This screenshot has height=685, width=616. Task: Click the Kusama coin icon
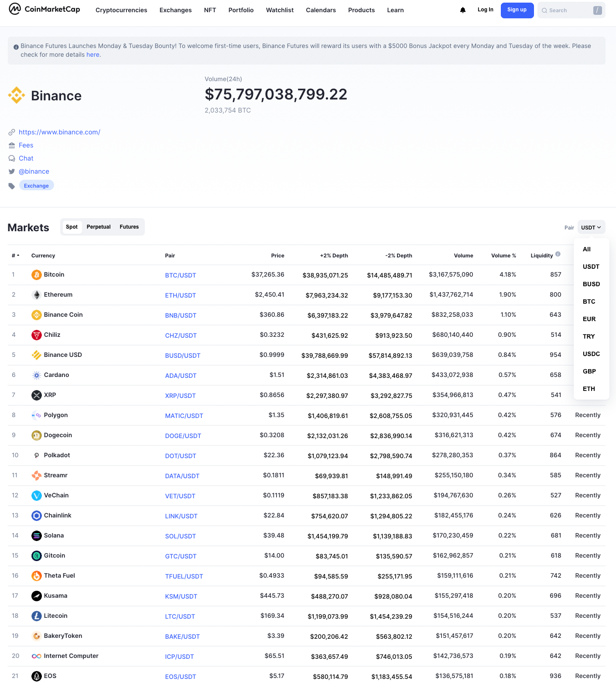(x=37, y=596)
